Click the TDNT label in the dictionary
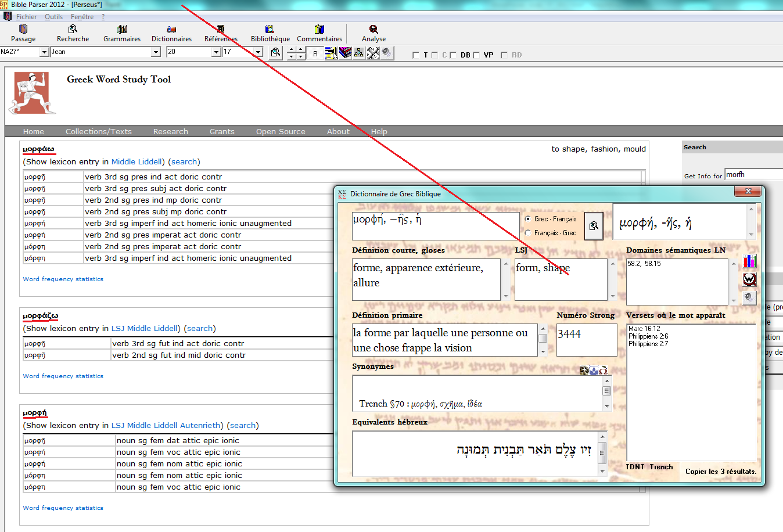This screenshot has width=783, height=532. click(x=635, y=467)
